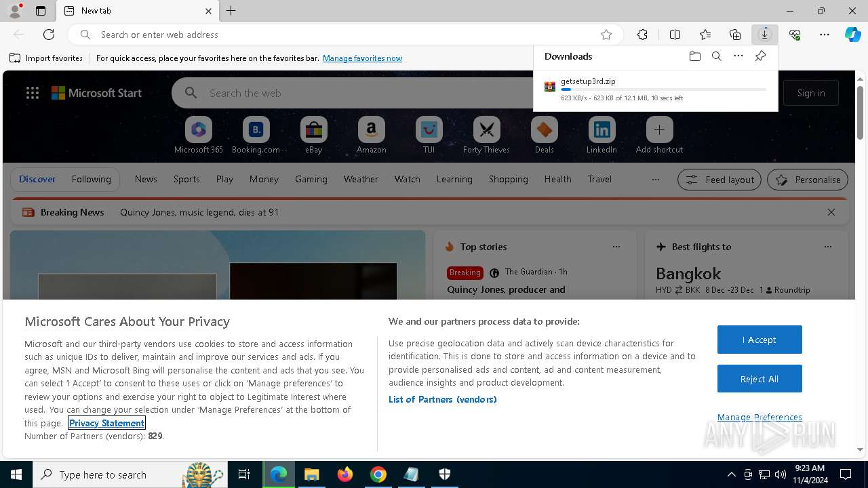Open Collections icon in toolbar
The image size is (868, 488).
point(735,35)
